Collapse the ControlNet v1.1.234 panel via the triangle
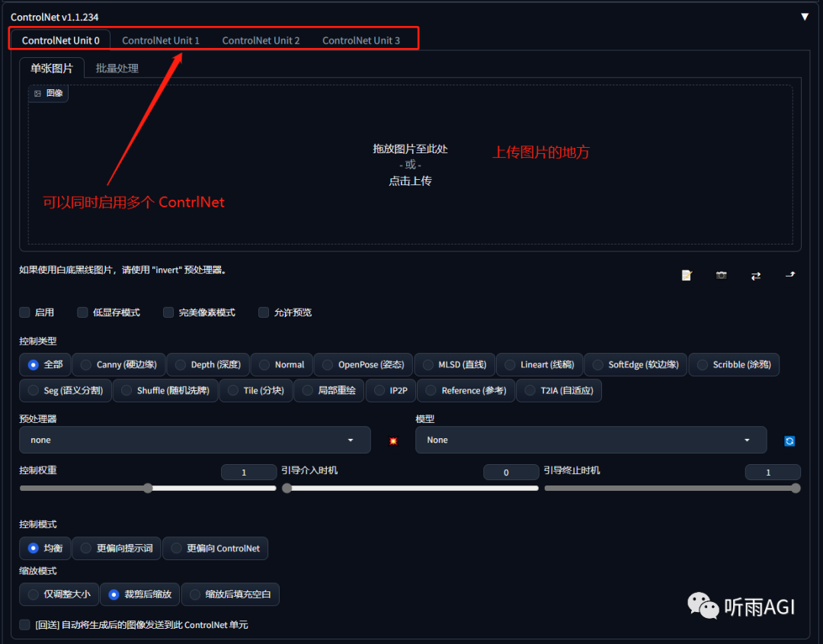The width and height of the screenshot is (823, 644). 805,15
